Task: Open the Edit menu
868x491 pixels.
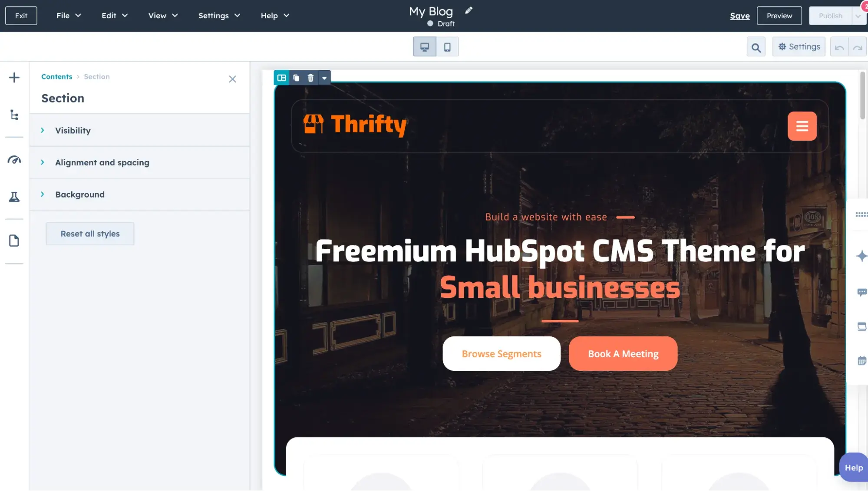Action: click(x=113, y=16)
